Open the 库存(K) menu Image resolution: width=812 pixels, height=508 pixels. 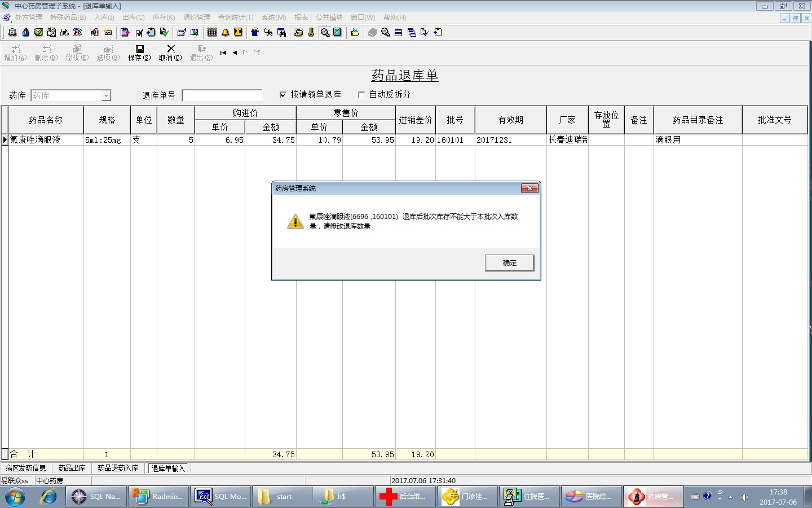pos(164,17)
